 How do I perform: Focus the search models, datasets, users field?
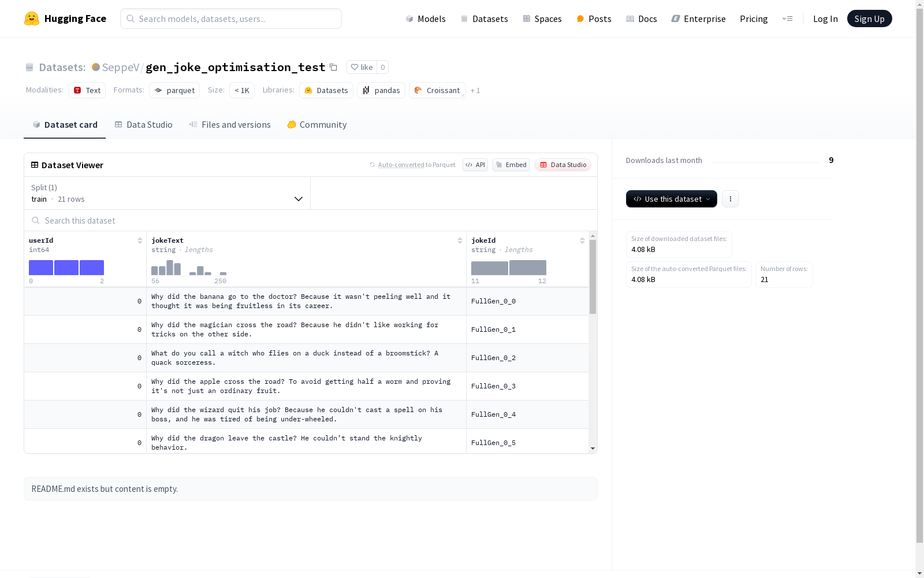[x=231, y=18]
